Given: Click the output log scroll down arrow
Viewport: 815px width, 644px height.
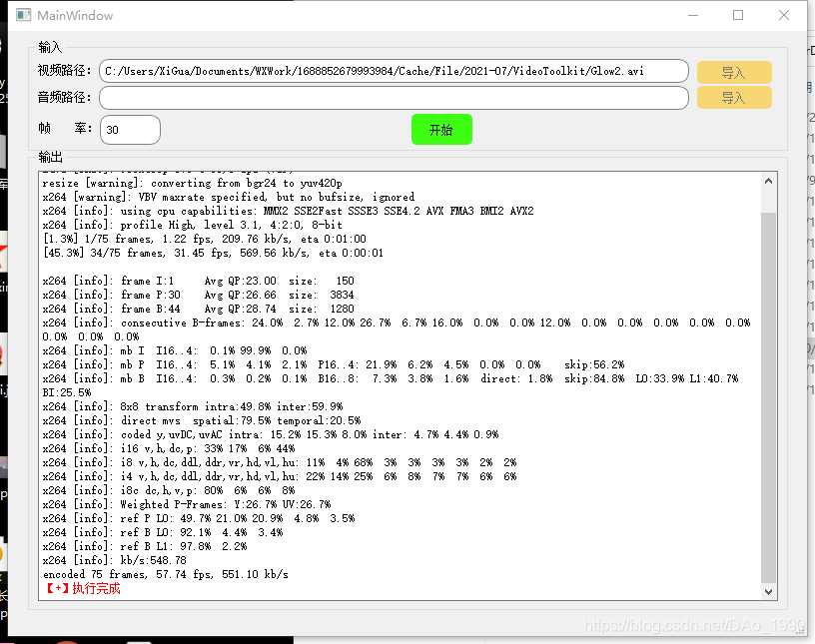Looking at the screenshot, I should click(769, 591).
